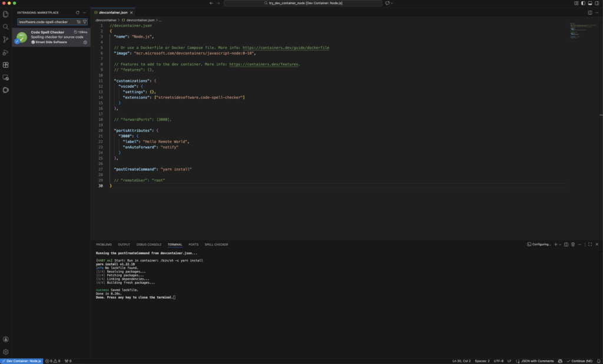Maximize the bottom panel size
This screenshot has height=364, width=603.
pyautogui.click(x=589, y=244)
